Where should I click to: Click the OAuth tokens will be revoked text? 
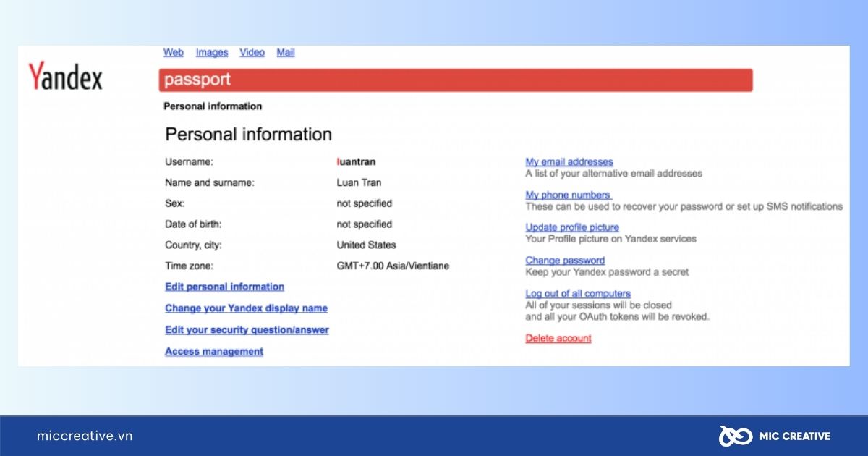click(617, 317)
